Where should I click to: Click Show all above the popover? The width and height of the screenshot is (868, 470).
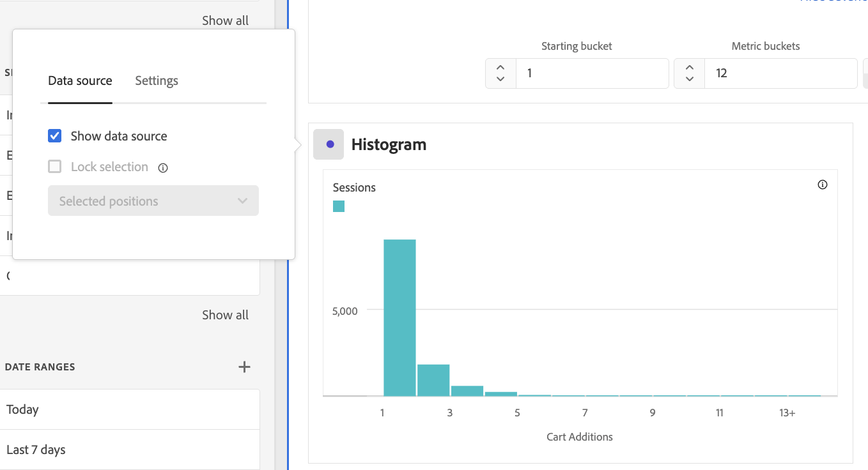(x=225, y=20)
